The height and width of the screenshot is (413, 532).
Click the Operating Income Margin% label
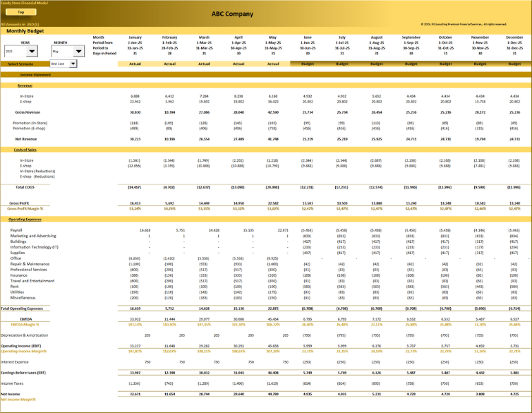coord(24,351)
